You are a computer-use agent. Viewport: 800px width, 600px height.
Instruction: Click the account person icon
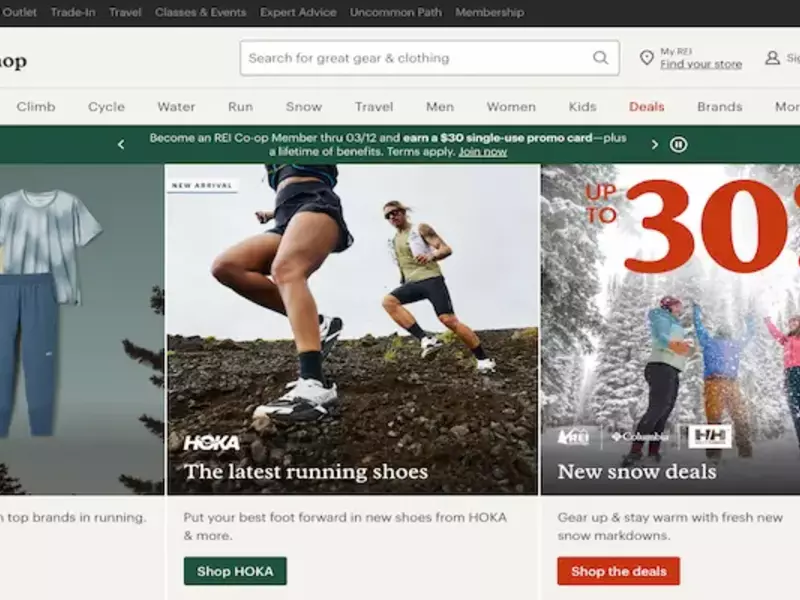tap(772, 58)
